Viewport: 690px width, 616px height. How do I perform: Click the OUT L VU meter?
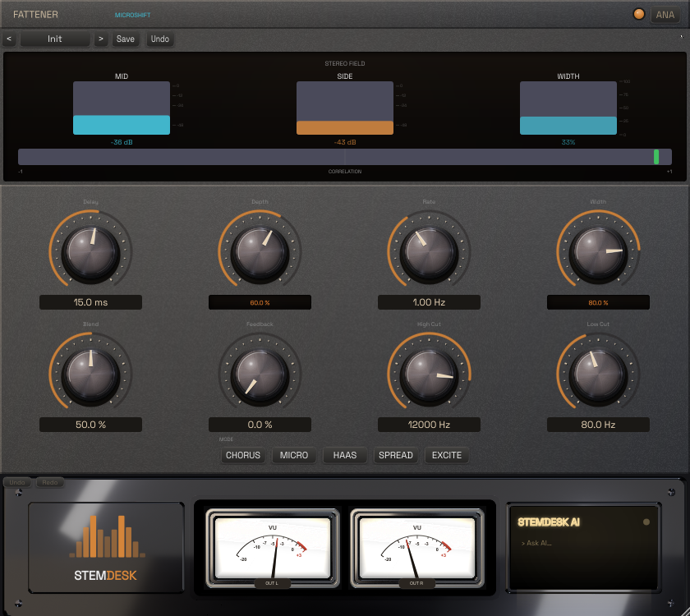click(273, 549)
